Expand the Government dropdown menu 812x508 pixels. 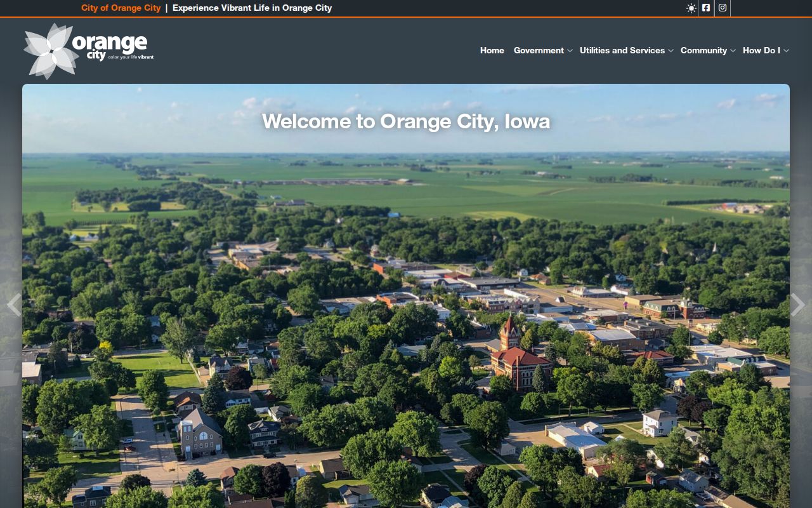pyautogui.click(x=543, y=51)
